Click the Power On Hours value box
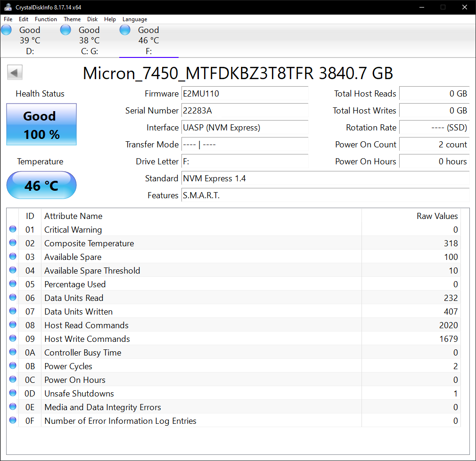The width and height of the screenshot is (476, 461). click(x=434, y=162)
